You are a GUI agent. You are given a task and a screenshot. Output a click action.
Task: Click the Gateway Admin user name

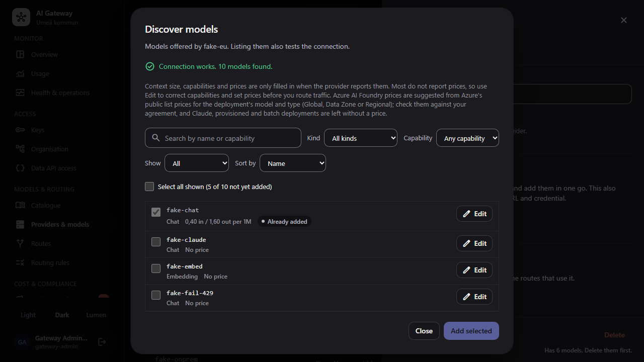point(61,338)
